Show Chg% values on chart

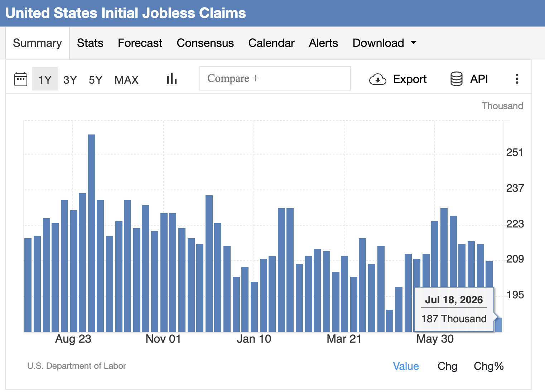tap(488, 366)
